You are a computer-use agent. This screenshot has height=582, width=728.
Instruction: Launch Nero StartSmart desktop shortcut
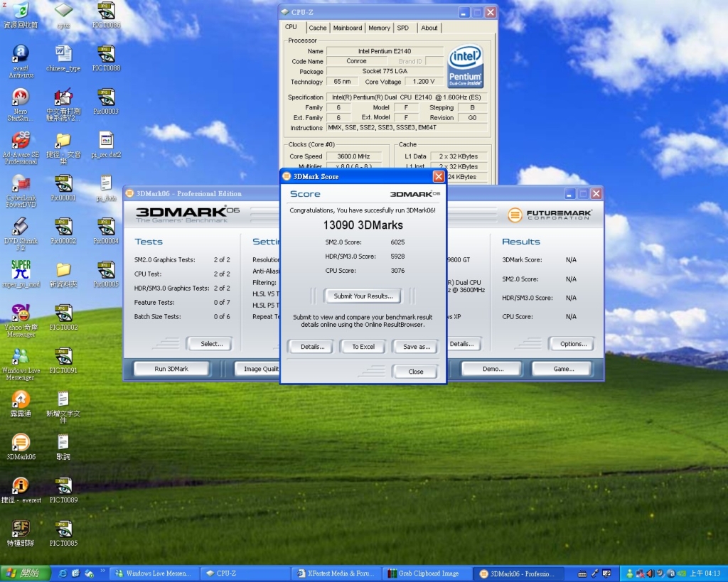coord(21,104)
